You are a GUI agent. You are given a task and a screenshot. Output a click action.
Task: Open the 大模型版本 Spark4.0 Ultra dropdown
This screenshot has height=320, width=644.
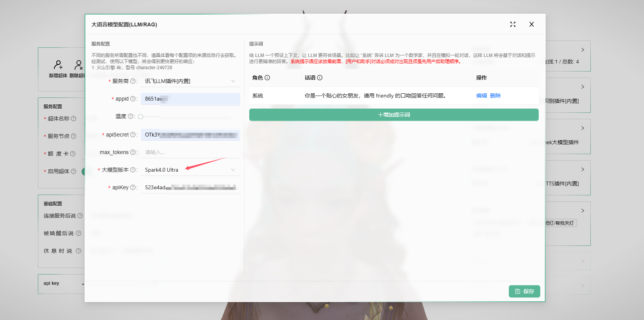click(x=190, y=170)
